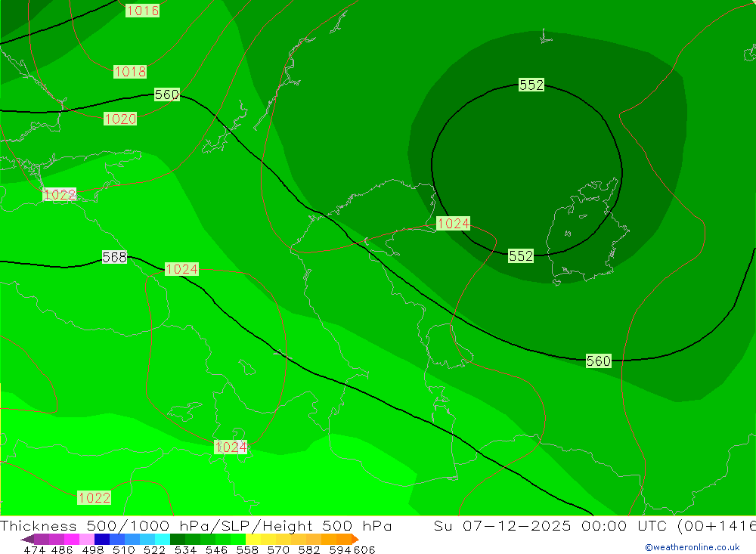Click the 570 legend value
Screen dimensions: 756x554
(278, 549)
